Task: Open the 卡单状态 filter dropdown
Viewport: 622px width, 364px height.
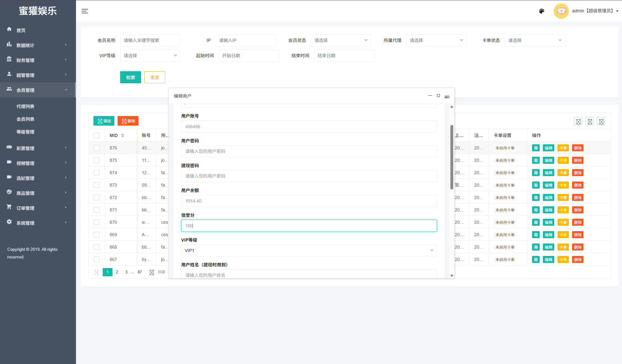Action: [x=535, y=40]
